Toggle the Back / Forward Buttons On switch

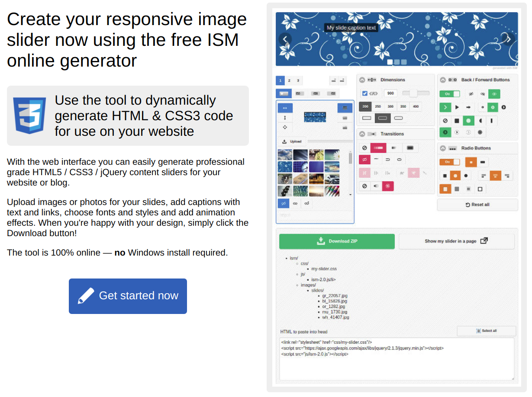coord(450,94)
